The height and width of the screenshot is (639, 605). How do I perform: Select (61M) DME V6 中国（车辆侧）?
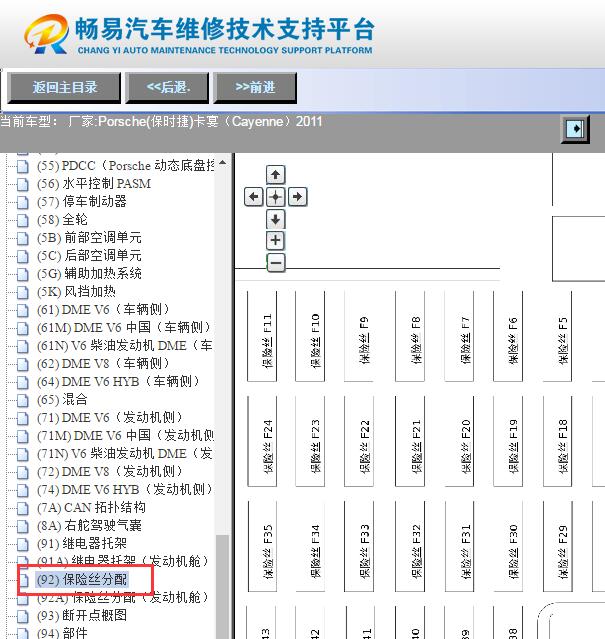pos(124,328)
